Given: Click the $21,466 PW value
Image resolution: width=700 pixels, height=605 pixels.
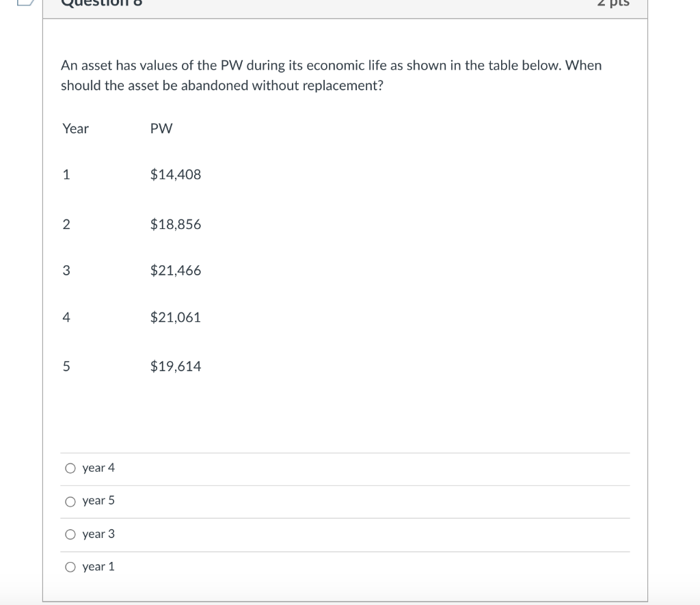Looking at the screenshot, I should pyautogui.click(x=176, y=271).
